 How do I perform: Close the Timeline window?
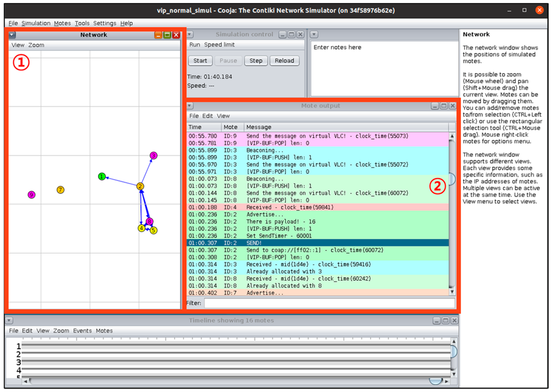tap(454, 321)
